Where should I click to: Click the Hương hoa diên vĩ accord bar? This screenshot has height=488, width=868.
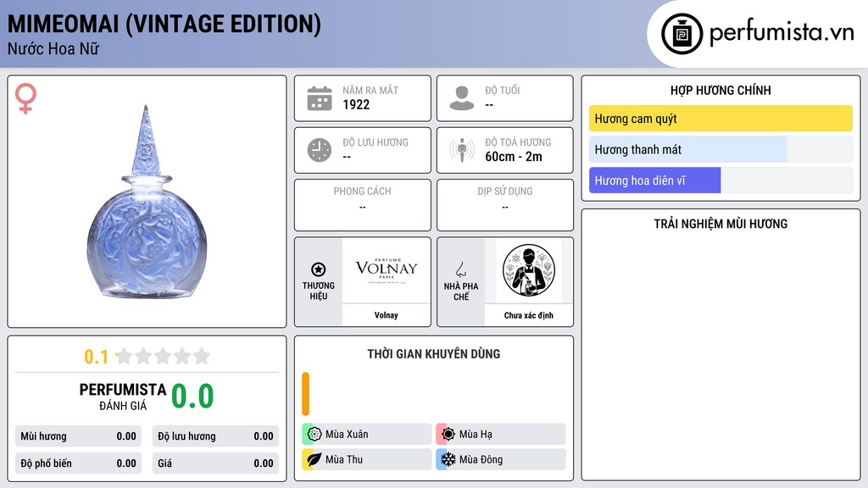(x=721, y=180)
